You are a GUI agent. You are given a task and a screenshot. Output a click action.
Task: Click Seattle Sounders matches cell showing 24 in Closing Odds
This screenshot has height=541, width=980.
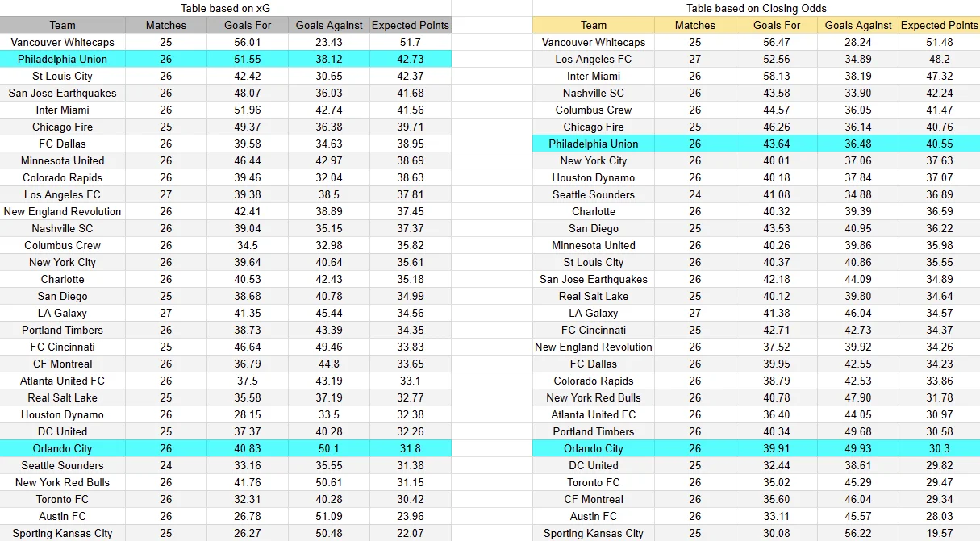[695, 194]
